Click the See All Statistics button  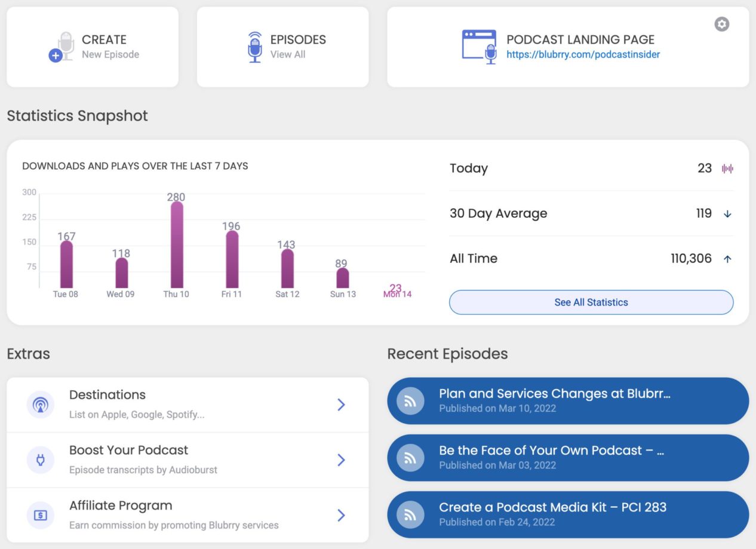click(591, 303)
